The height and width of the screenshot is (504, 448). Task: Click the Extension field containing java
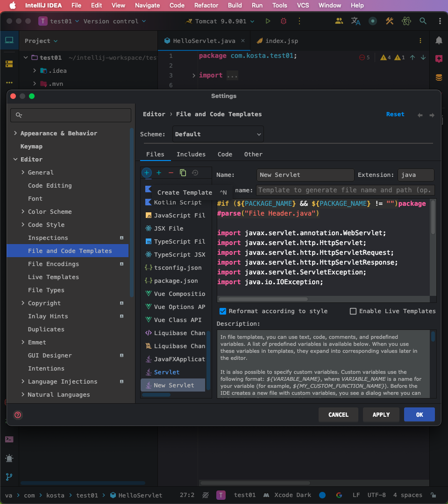click(x=416, y=175)
